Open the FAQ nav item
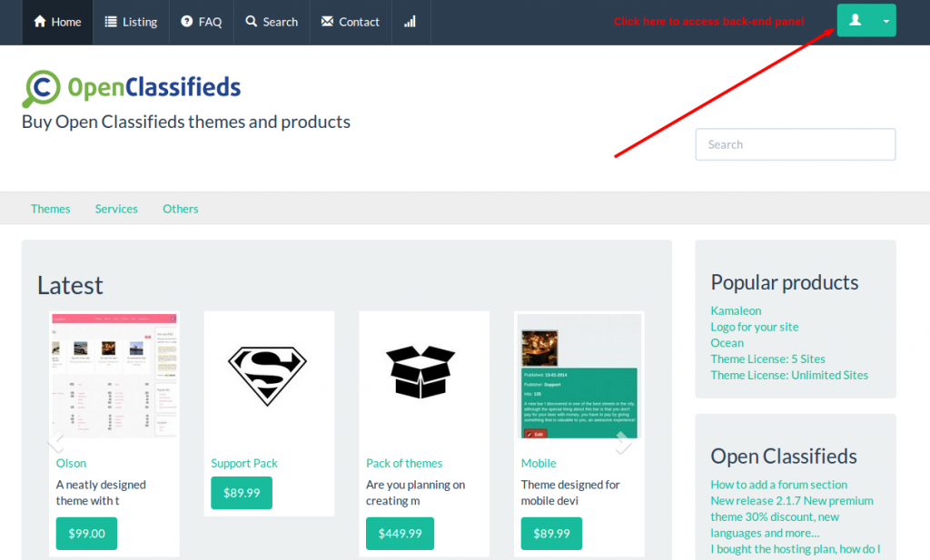This screenshot has height=560, width=930. [x=202, y=22]
